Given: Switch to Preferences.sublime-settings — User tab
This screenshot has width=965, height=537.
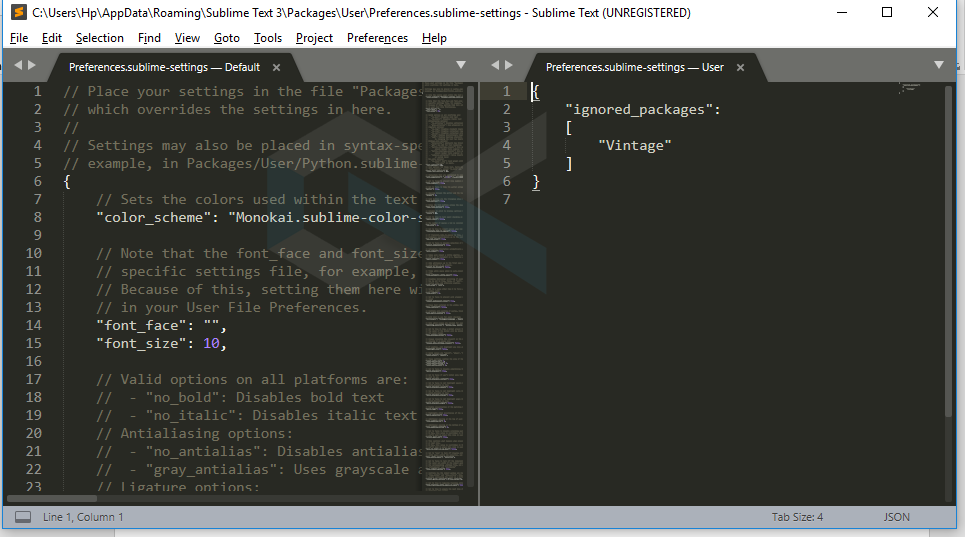Looking at the screenshot, I should pyautogui.click(x=634, y=67).
